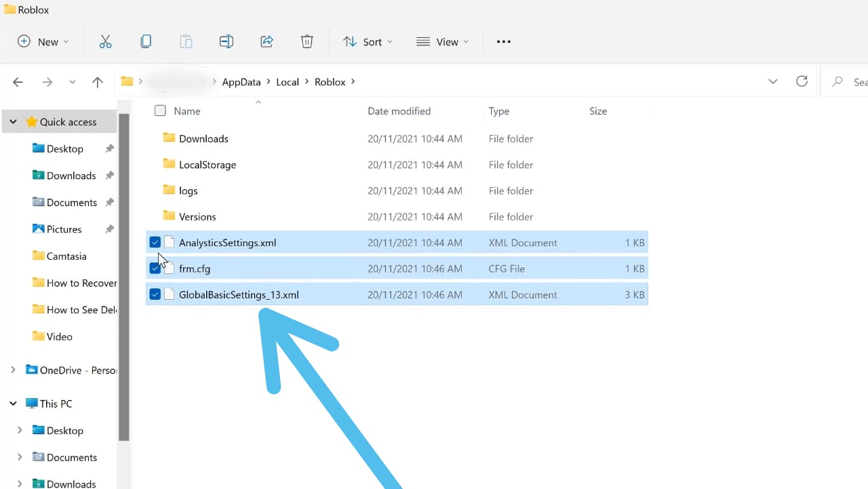Click the address bar folder icon
The image size is (868, 489).
click(x=127, y=81)
